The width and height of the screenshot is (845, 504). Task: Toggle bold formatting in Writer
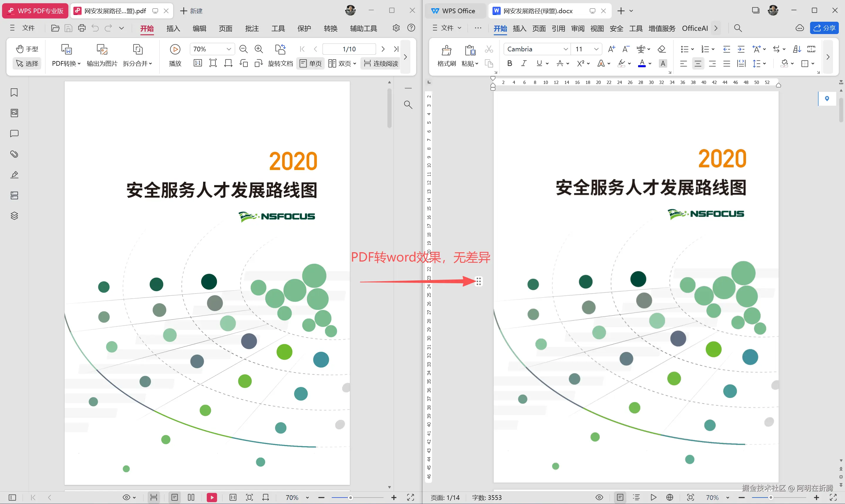pyautogui.click(x=509, y=63)
